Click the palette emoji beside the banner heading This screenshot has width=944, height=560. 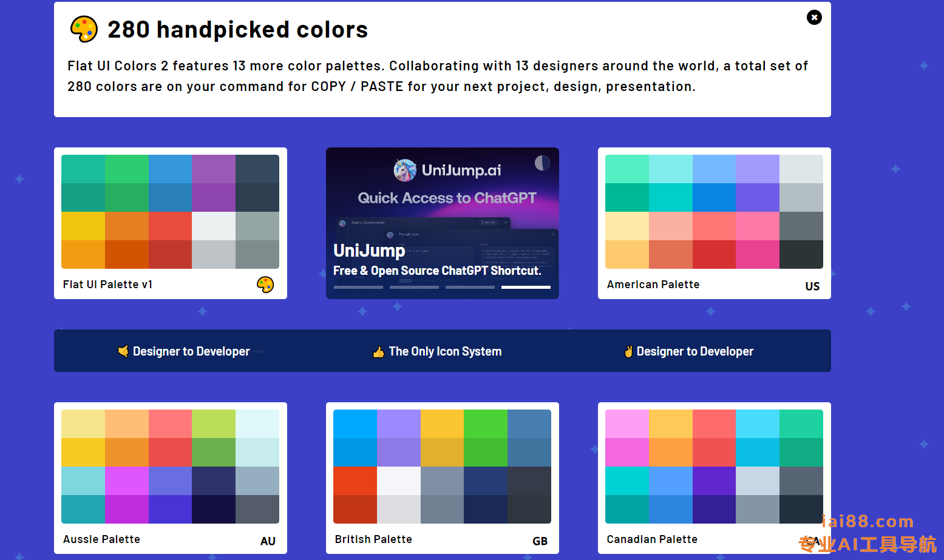tap(84, 29)
